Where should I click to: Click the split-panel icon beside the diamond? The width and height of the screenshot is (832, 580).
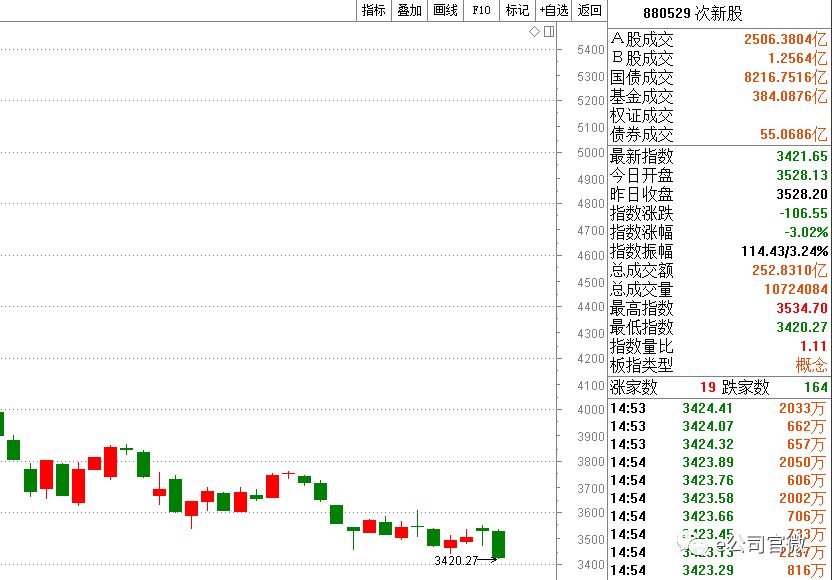[547, 32]
